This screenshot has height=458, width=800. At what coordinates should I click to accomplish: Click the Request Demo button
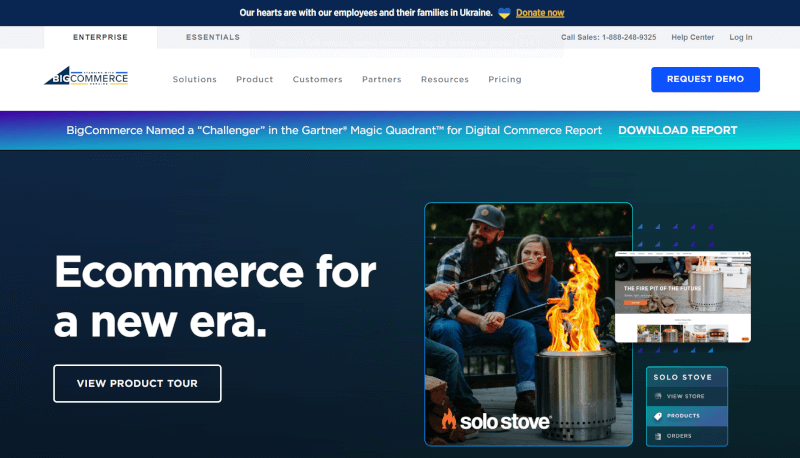click(x=705, y=80)
